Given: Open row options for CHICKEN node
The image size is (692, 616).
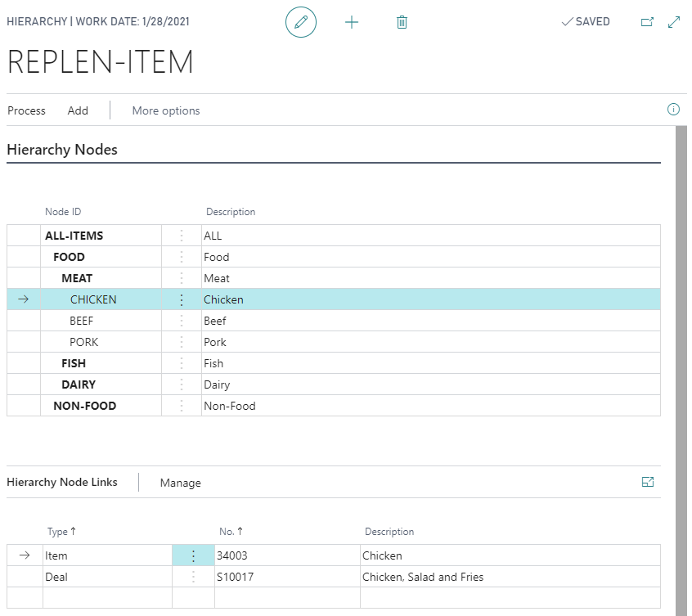Looking at the screenshot, I should click(182, 299).
